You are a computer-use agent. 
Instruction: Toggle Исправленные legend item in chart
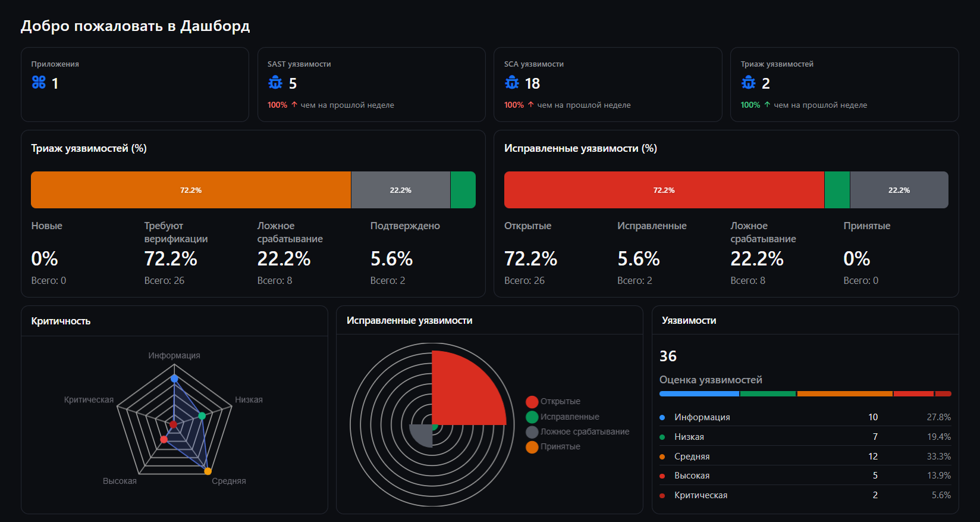coord(563,417)
